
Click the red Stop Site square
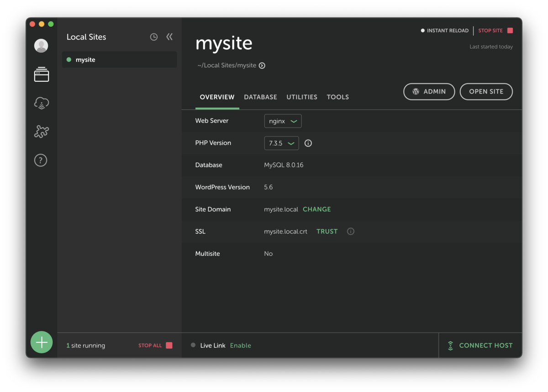point(510,31)
